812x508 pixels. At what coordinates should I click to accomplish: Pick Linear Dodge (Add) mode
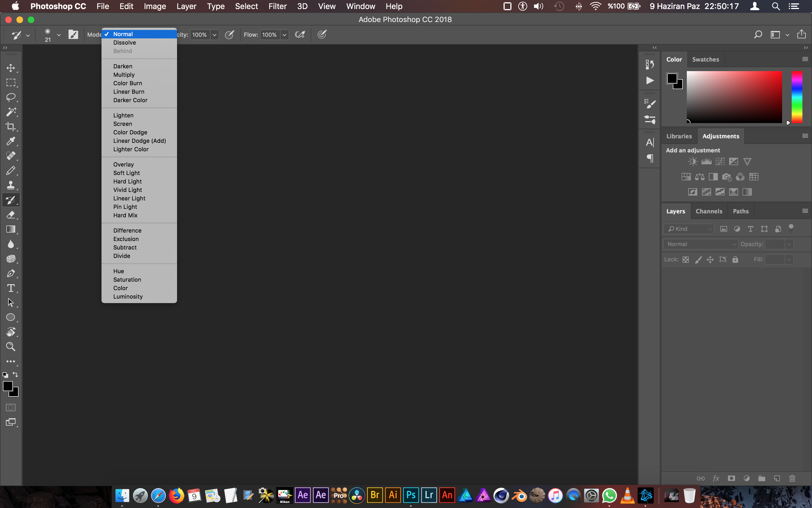tap(139, 141)
